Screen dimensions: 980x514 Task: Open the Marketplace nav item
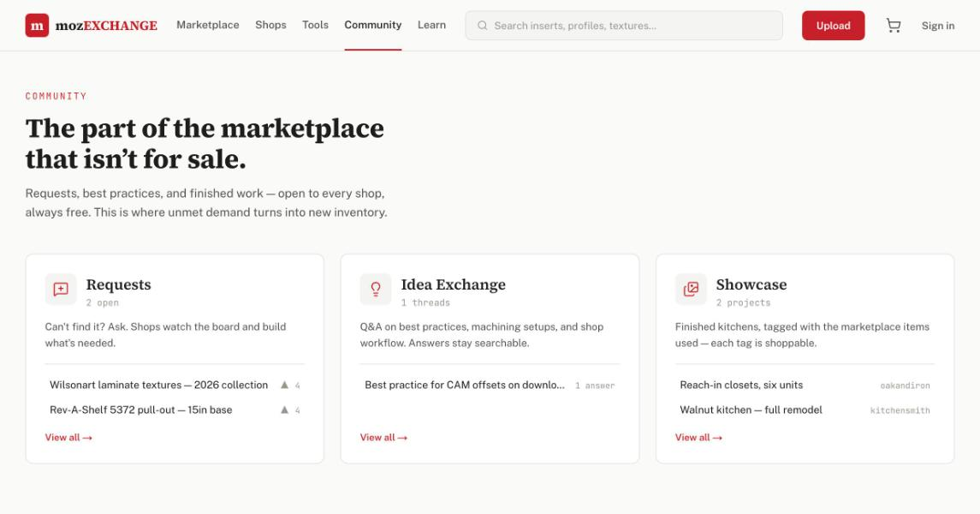pos(207,25)
